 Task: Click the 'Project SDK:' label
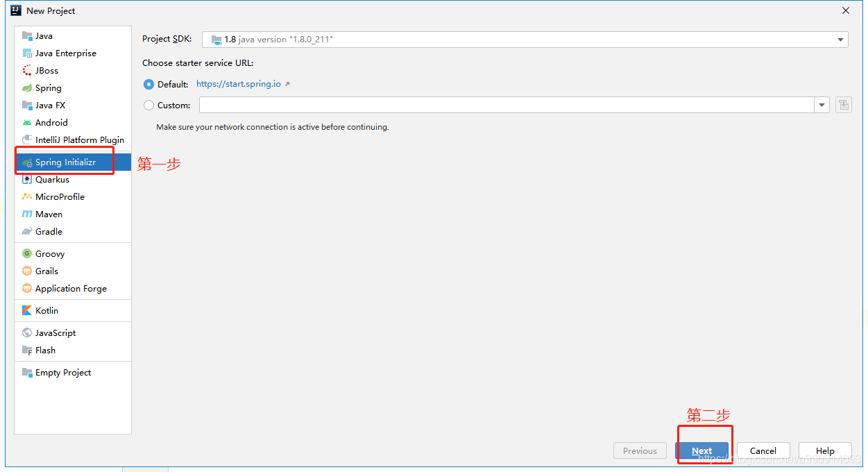click(x=167, y=40)
